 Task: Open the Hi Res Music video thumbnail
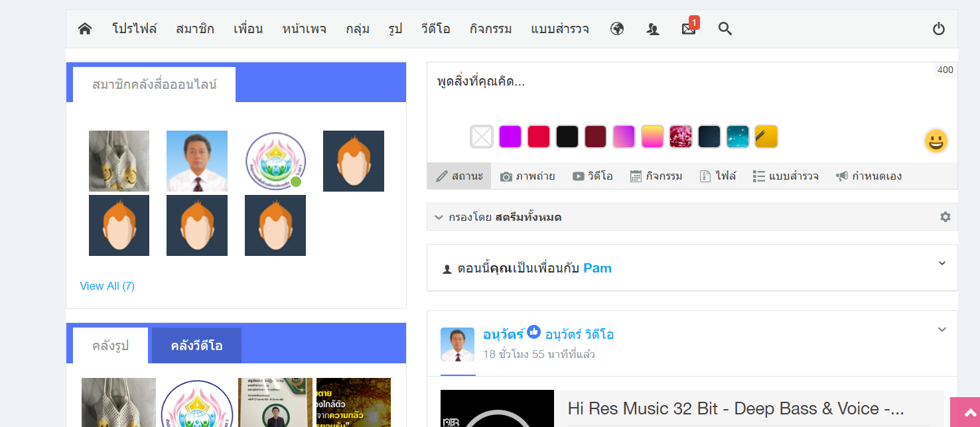pyautogui.click(x=497, y=408)
